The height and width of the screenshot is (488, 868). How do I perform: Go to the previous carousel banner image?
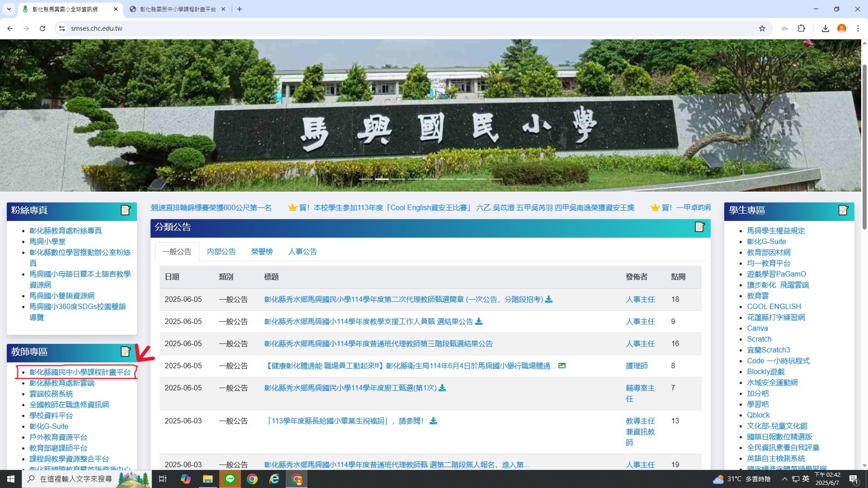tap(65, 106)
